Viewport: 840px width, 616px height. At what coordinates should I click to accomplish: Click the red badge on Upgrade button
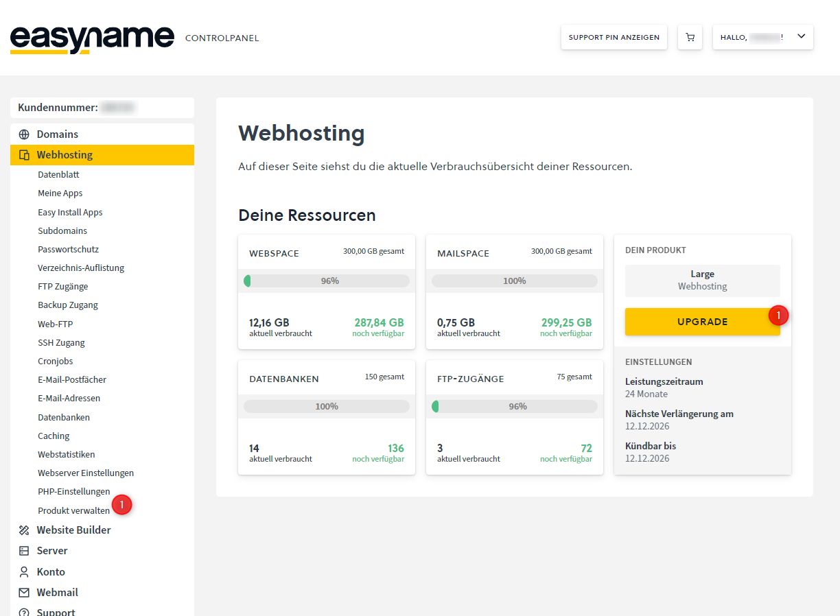778,315
